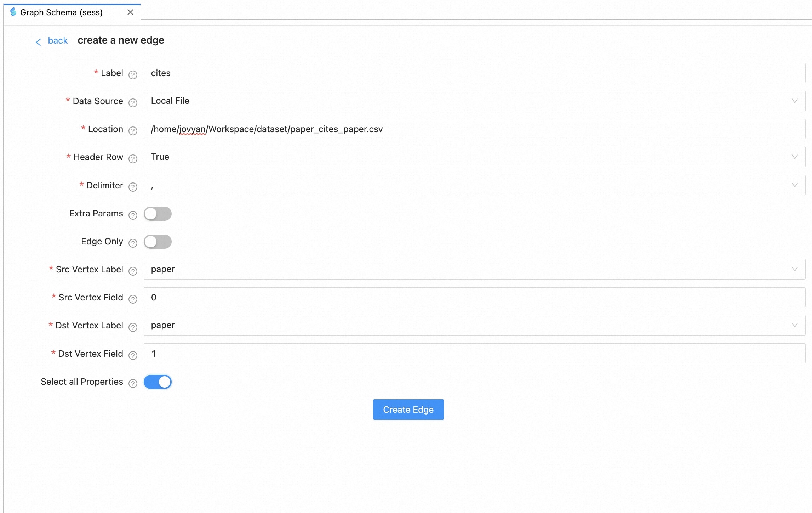Click the Location field help icon
The height and width of the screenshot is (513, 812).
point(133,131)
